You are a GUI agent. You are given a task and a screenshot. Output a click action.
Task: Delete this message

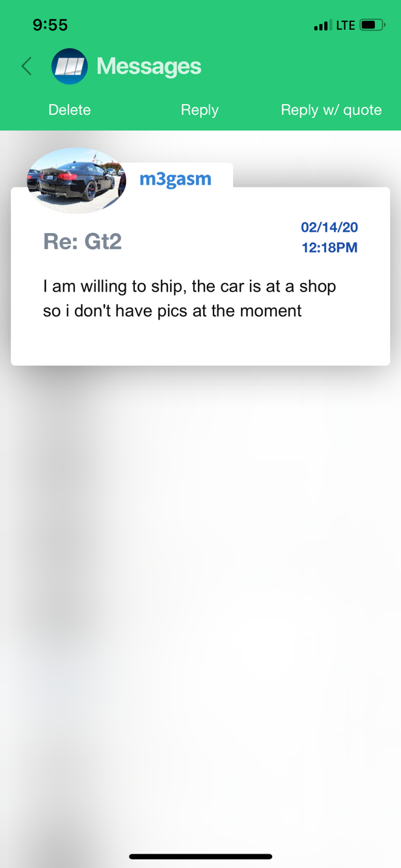70,110
